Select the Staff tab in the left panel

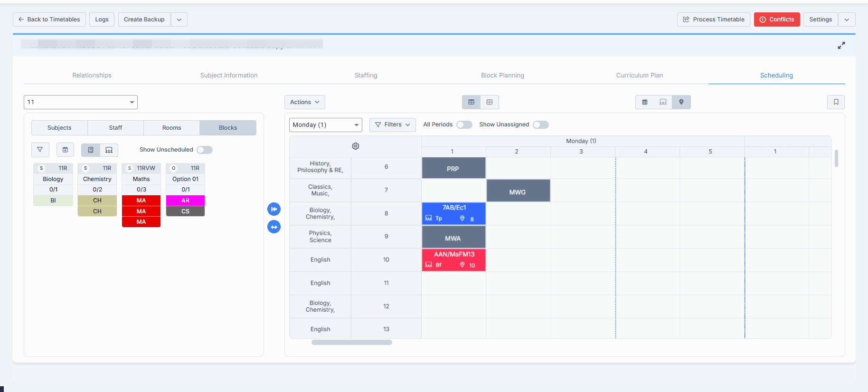[x=115, y=128]
